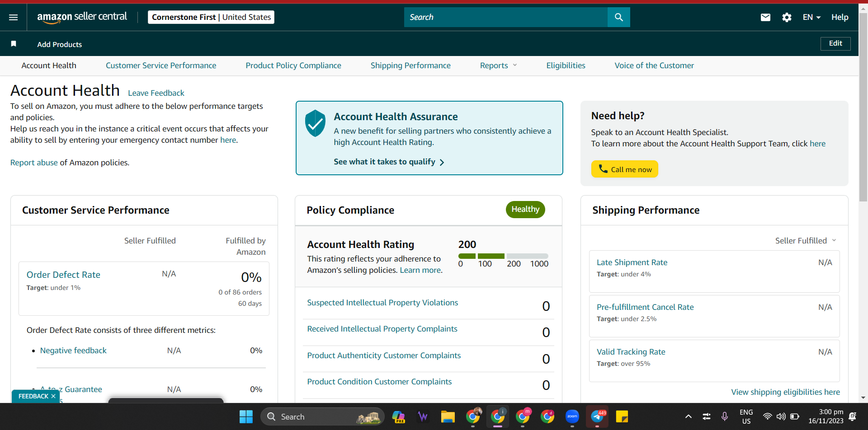Click the volume speaker icon

coord(781,416)
